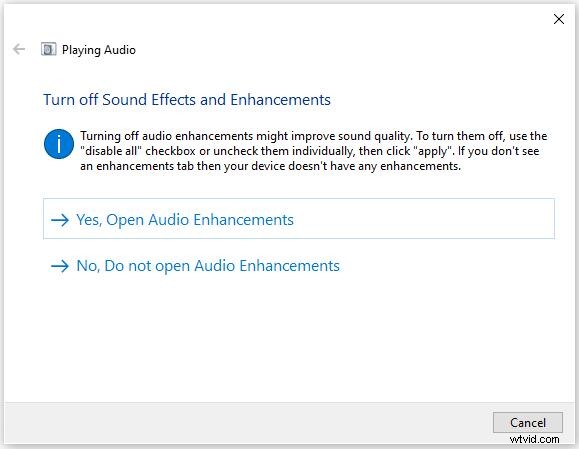Click empty space inside the Yes option box

click(425, 219)
